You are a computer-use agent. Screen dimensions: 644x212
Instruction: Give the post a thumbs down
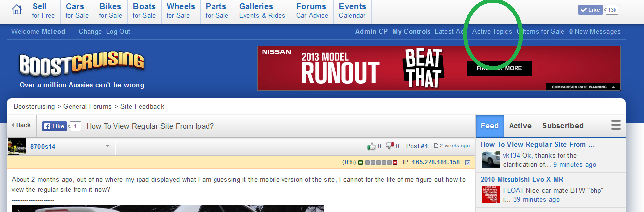point(390,146)
